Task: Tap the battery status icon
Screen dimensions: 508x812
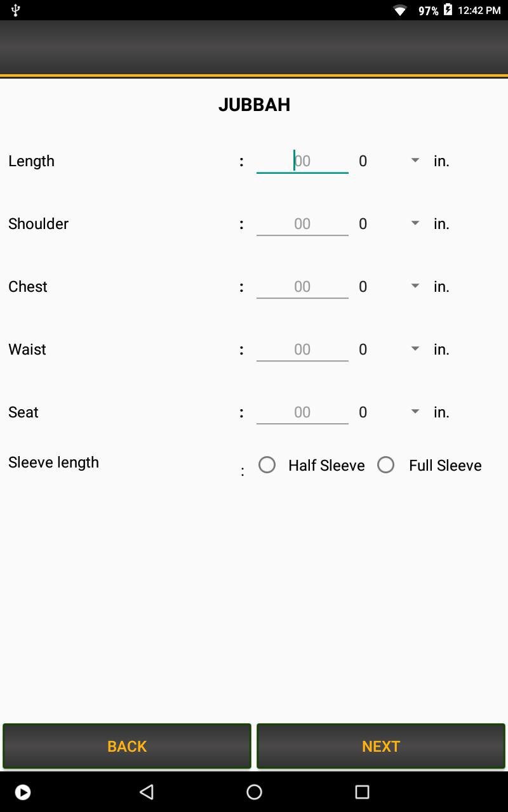Action: click(448, 10)
